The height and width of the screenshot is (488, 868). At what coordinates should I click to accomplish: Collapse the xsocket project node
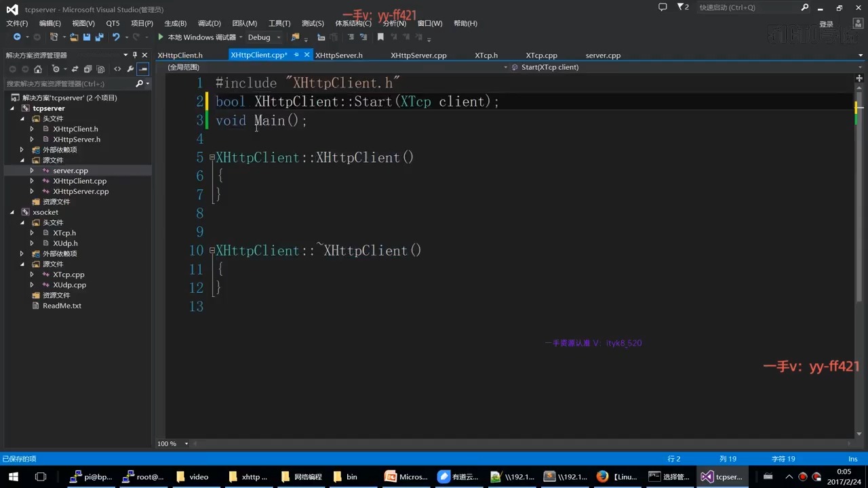click(x=12, y=212)
